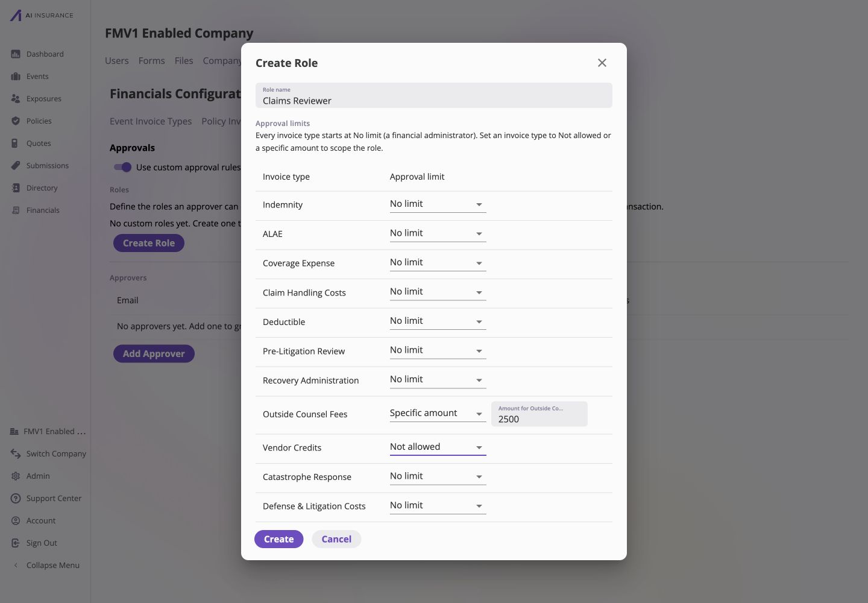
Task: Click the FMV1 Enabled company icon
Action: point(14,432)
